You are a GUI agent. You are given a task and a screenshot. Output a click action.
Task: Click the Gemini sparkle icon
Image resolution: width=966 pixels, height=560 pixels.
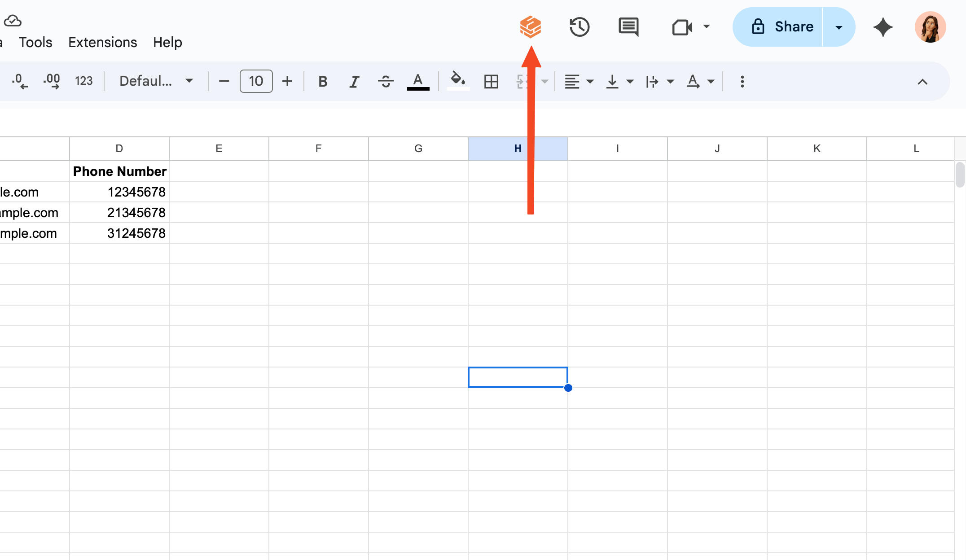(x=883, y=27)
